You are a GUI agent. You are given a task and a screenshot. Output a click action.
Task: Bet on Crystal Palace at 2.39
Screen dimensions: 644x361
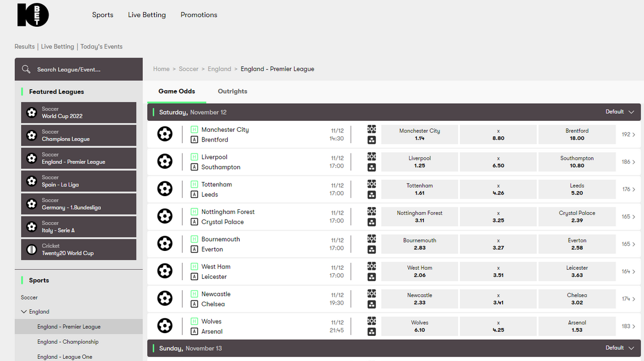click(x=577, y=217)
